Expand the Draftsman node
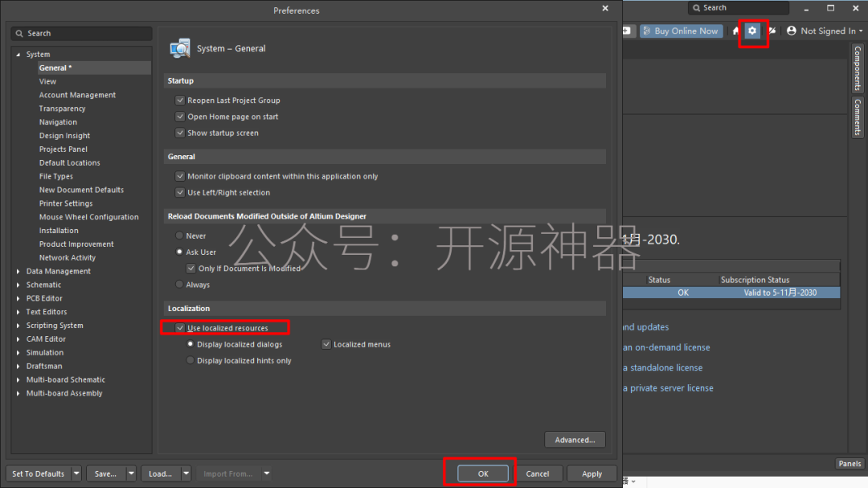This screenshot has width=868, height=488. [x=18, y=366]
